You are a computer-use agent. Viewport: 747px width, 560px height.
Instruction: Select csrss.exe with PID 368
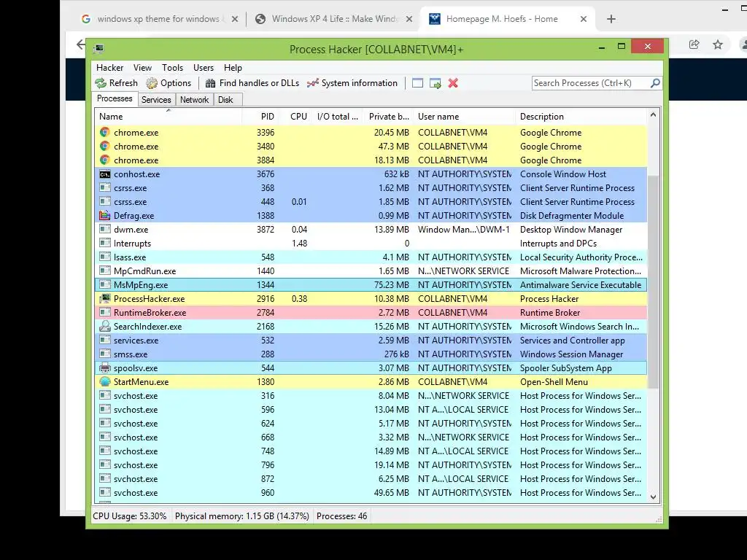371,188
